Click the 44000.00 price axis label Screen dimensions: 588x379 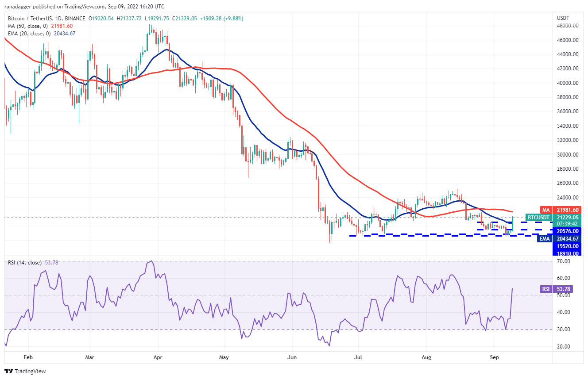pos(567,54)
